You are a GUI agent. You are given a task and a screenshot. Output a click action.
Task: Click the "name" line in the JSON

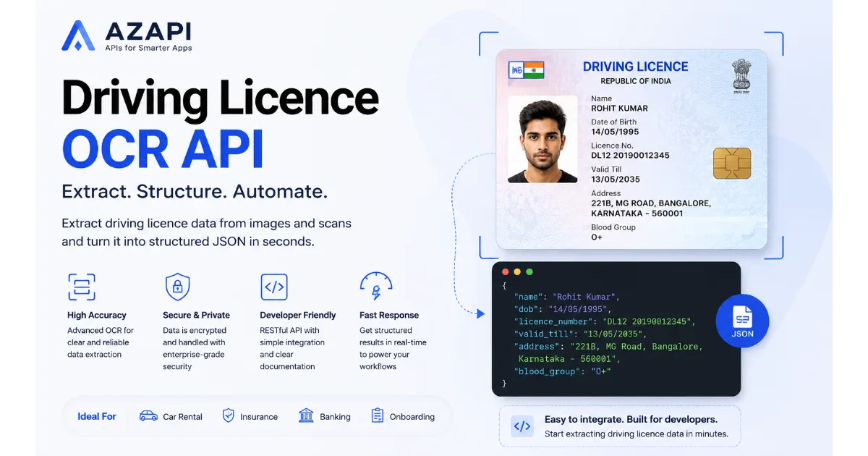tap(567, 297)
